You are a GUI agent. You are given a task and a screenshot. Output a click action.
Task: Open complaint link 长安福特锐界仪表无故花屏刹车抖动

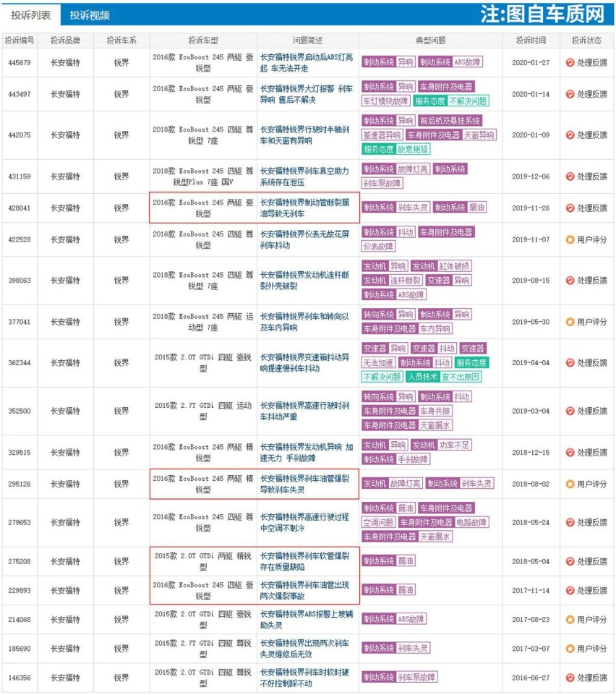tap(305, 239)
